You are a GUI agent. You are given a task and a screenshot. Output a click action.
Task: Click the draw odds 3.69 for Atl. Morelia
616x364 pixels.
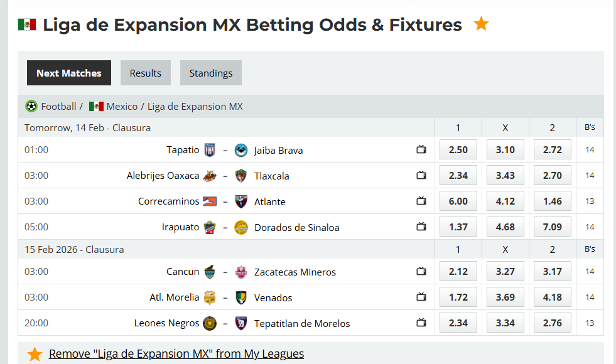point(505,297)
